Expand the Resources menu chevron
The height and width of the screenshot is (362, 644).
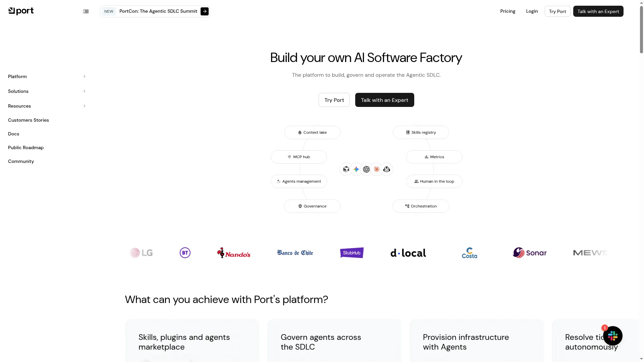coord(84,106)
